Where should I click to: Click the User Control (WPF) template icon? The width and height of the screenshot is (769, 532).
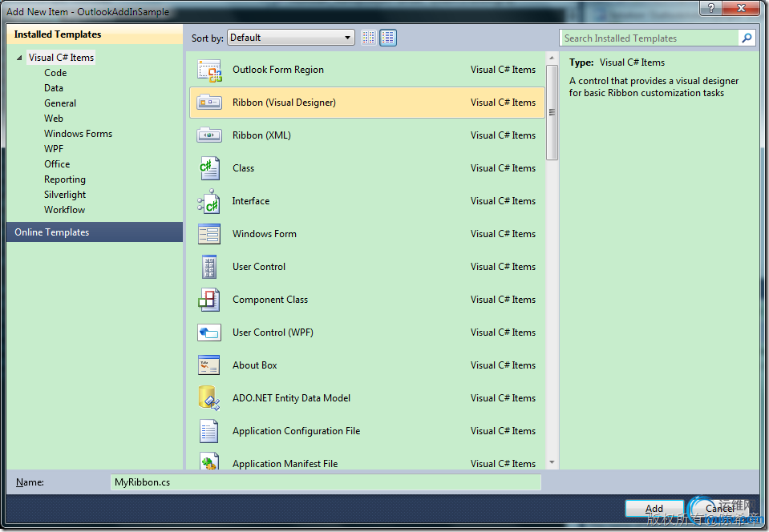(209, 332)
